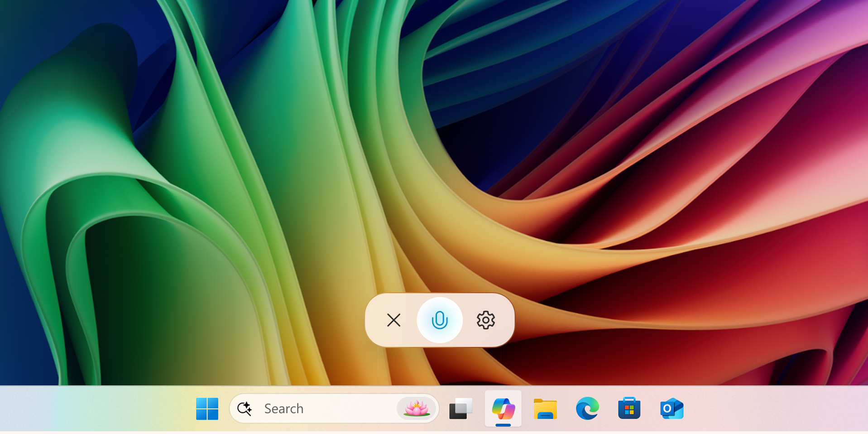This screenshot has width=868, height=434.
Task: Close the voice typing popup
Action: [393, 320]
